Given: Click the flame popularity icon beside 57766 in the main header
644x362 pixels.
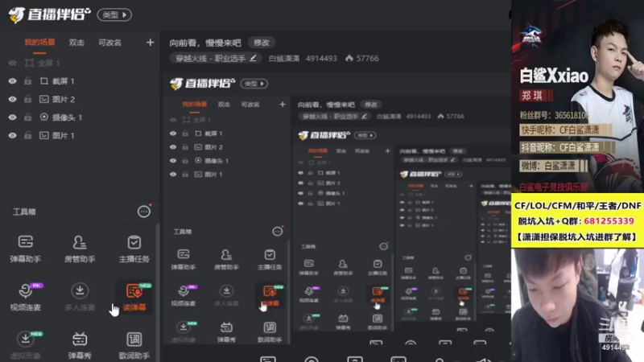Looking at the screenshot, I should (349, 58).
